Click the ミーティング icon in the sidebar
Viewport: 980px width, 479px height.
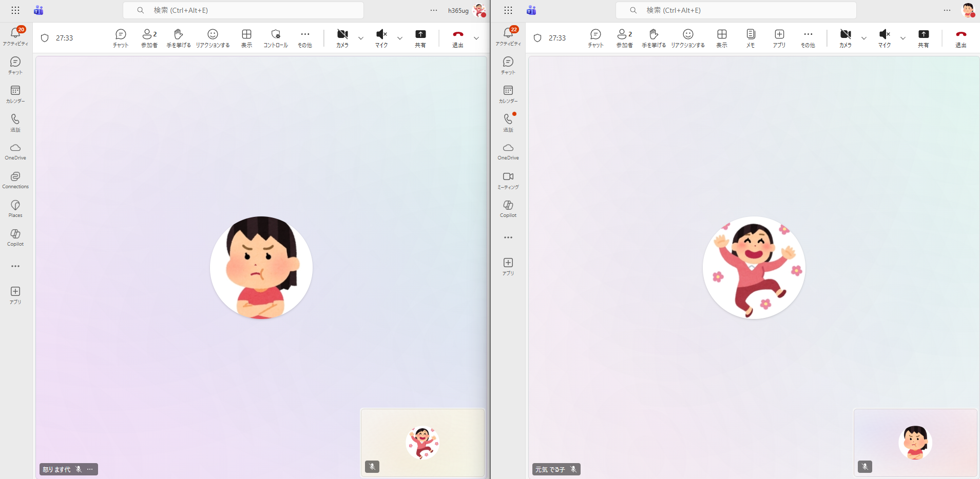(508, 179)
